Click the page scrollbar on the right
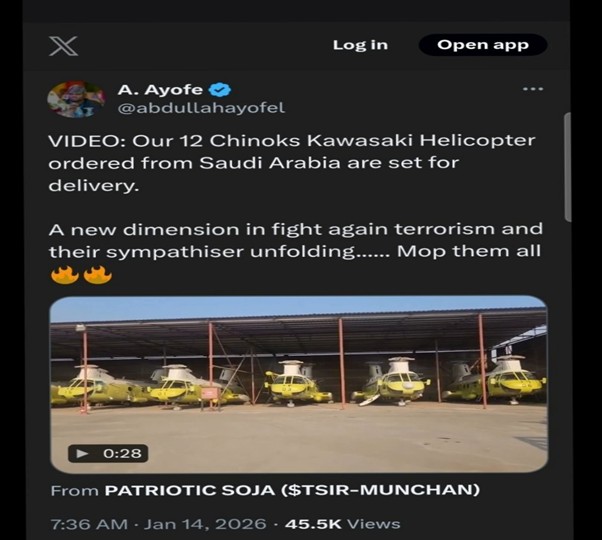This screenshot has width=602, height=540. (567, 165)
